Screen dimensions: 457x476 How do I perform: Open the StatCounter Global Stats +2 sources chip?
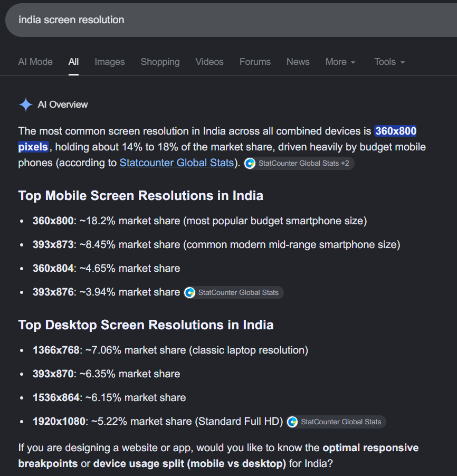tap(299, 163)
